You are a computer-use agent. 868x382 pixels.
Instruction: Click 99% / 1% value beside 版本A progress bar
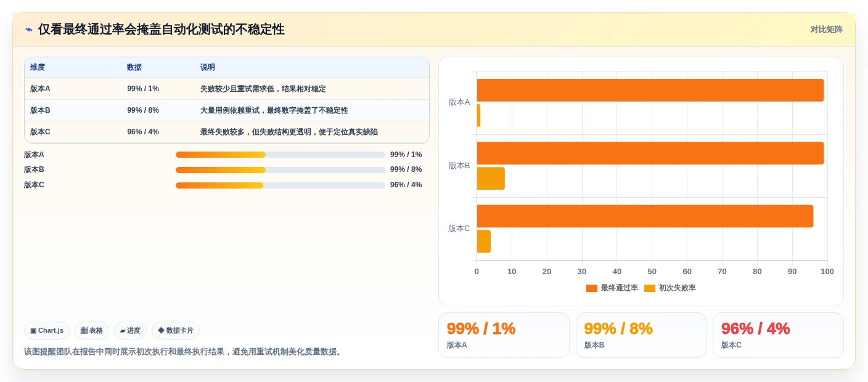coord(406,155)
